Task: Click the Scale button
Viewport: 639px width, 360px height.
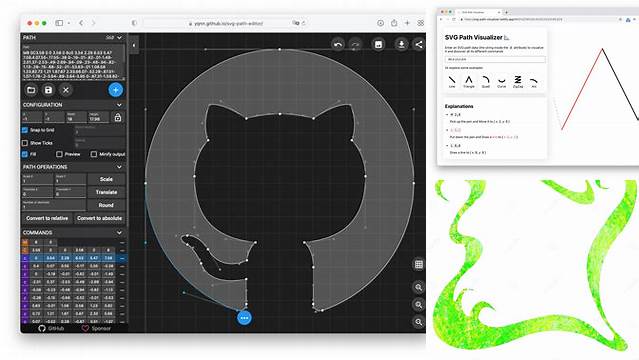Action: point(106,179)
